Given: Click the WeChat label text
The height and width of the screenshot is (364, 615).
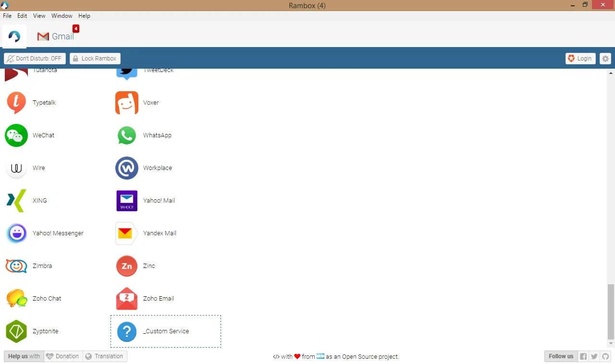Looking at the screenshot, I should click(x=44, y=135).
